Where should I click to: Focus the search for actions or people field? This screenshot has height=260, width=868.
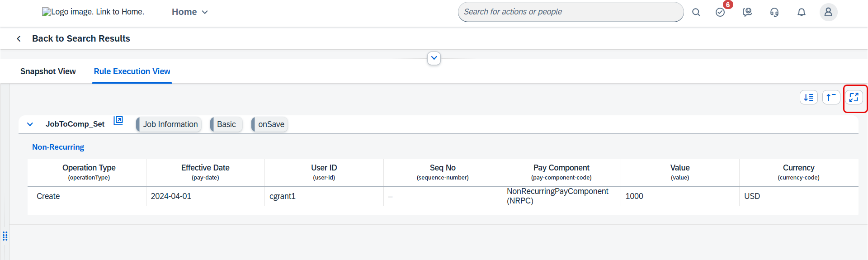click(571, 12)
